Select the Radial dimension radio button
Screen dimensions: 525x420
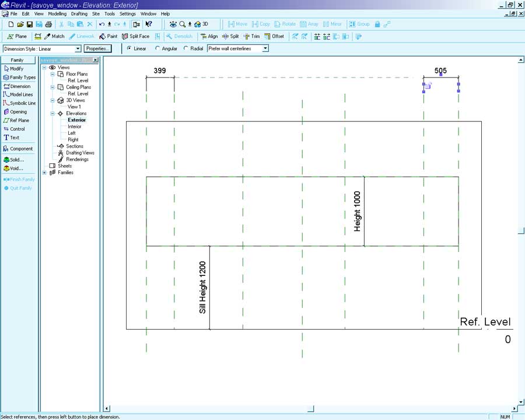click(x=186, y=48)
